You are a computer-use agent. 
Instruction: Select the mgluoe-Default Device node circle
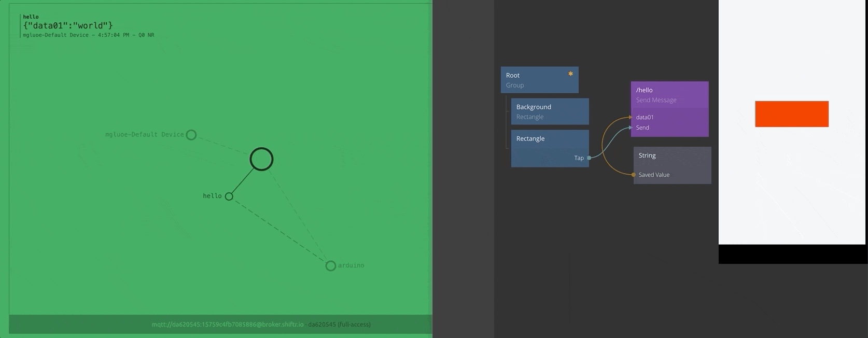coord(191,135)
